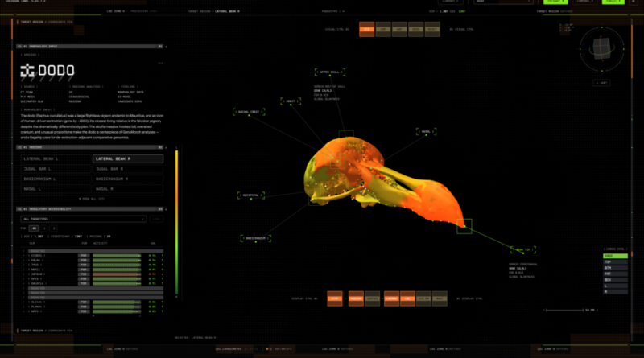Image resolution: width=644 pixels, height=358 pixels.
Task: Click the first REDACTED row in the table
Action: point(96,251)
